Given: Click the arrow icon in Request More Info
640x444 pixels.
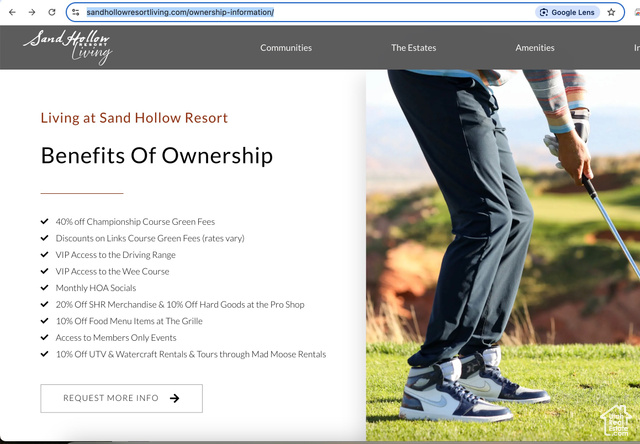Looking at the screenshot, I should [175, 398].
